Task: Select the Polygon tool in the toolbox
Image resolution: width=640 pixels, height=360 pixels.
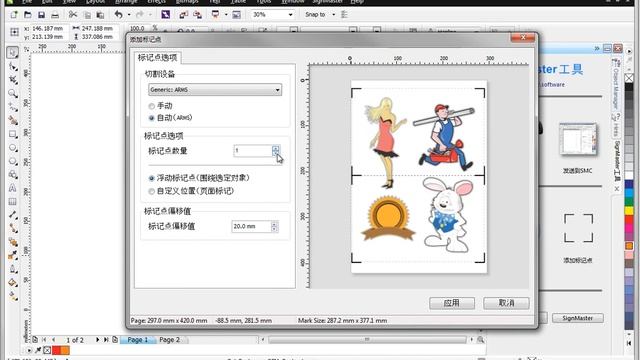Action: click(x=13, y=161)
